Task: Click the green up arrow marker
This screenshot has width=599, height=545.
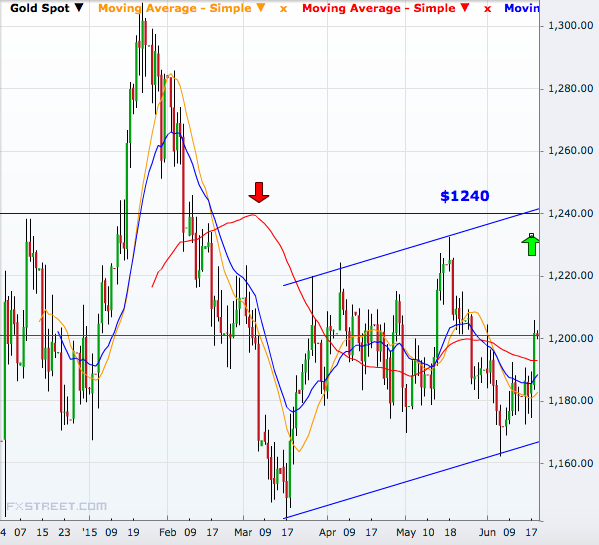Action: tap(531, 244)
